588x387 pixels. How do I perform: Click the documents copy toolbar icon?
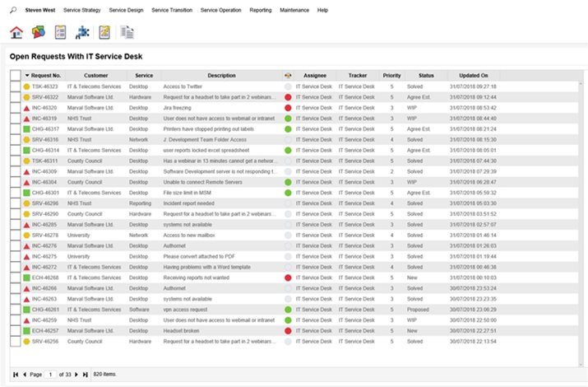click(x=127, y=32)
